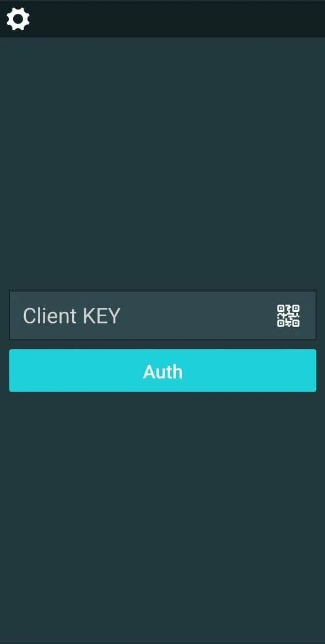This screenshot has width=325, height=644.
Task: Click the word Auth on the teal button
Action: (162, 372)
